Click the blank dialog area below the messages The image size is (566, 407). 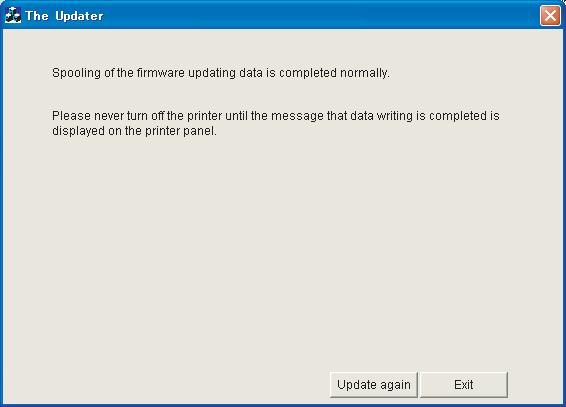point(282,253)
